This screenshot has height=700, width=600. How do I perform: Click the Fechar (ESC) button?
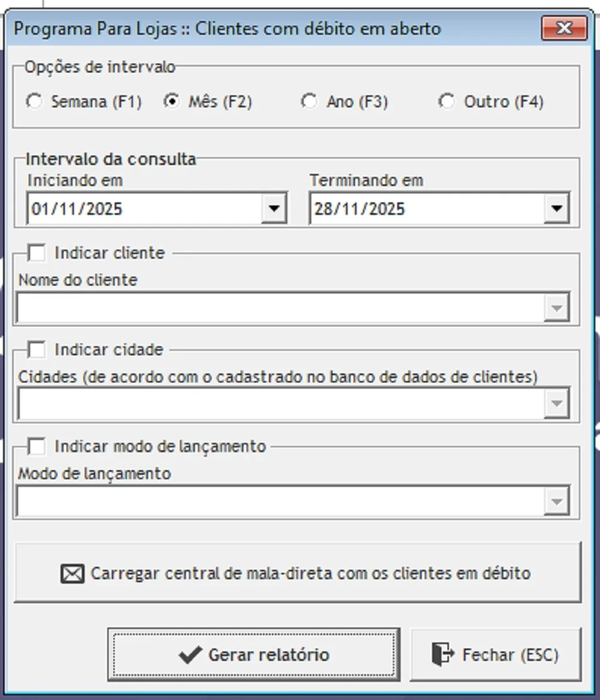(x=496, y=654)
